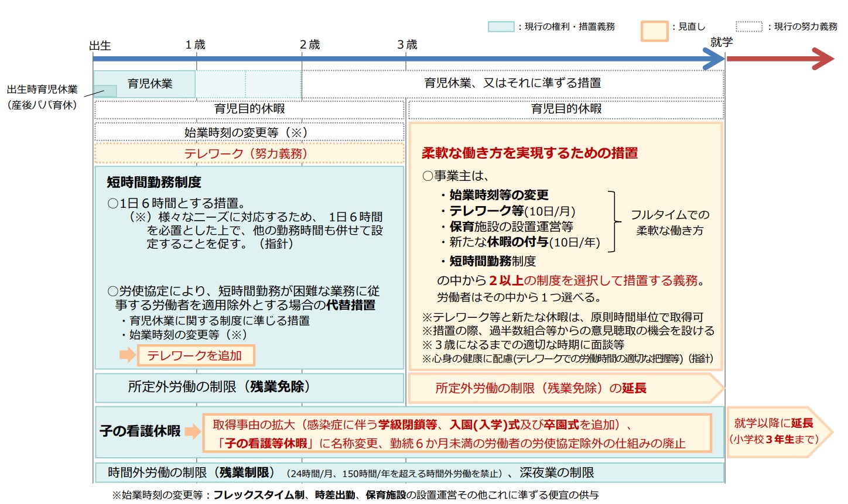Click the dotted 始業時刻の変更等(※) box

pyautogui.click(x=249, y=132)
